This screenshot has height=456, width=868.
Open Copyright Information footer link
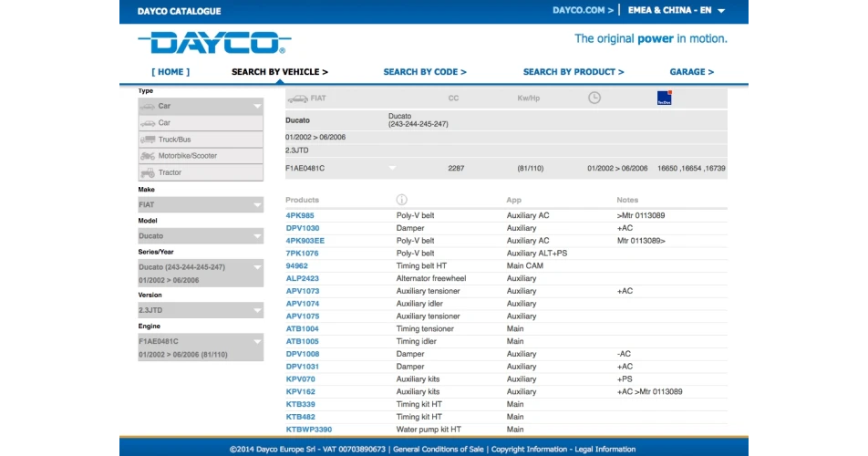click(x=529, y=450)
